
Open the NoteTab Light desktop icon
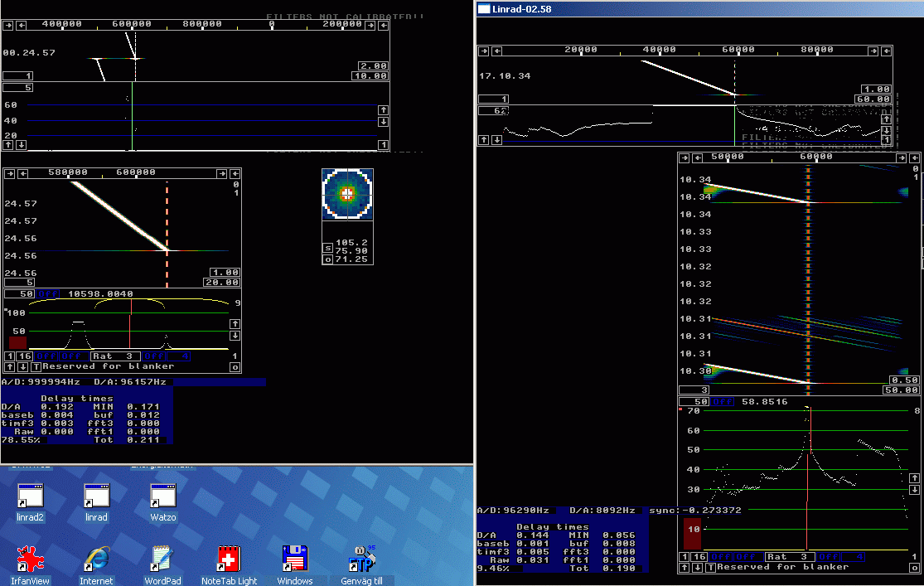pos(230,564)
